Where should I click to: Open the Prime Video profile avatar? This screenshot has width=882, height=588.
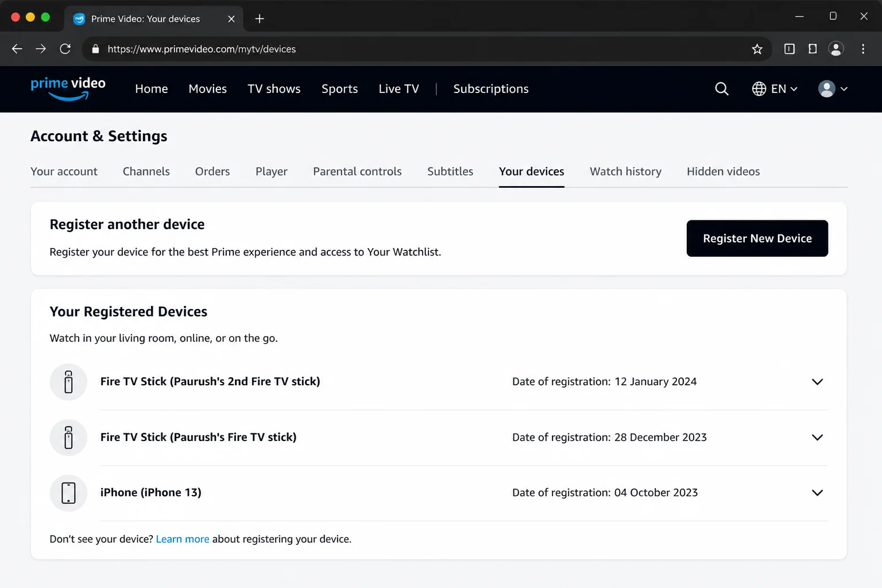[826, 89]
